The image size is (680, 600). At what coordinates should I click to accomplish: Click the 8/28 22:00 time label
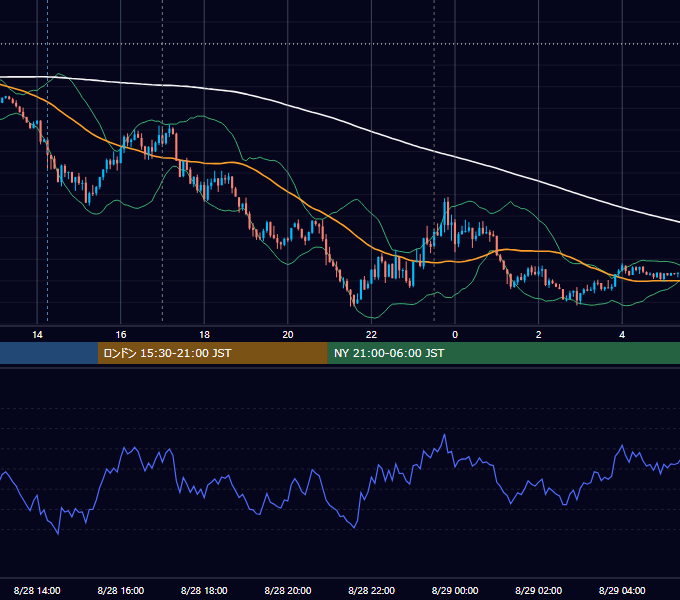click(x=371, y=590)
